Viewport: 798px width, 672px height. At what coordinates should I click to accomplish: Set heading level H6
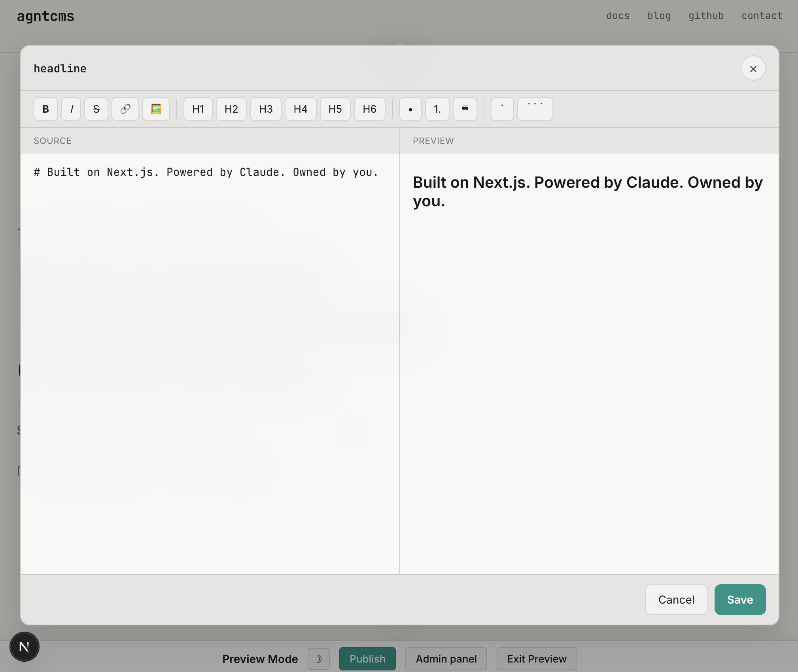(x=370, y=109)
